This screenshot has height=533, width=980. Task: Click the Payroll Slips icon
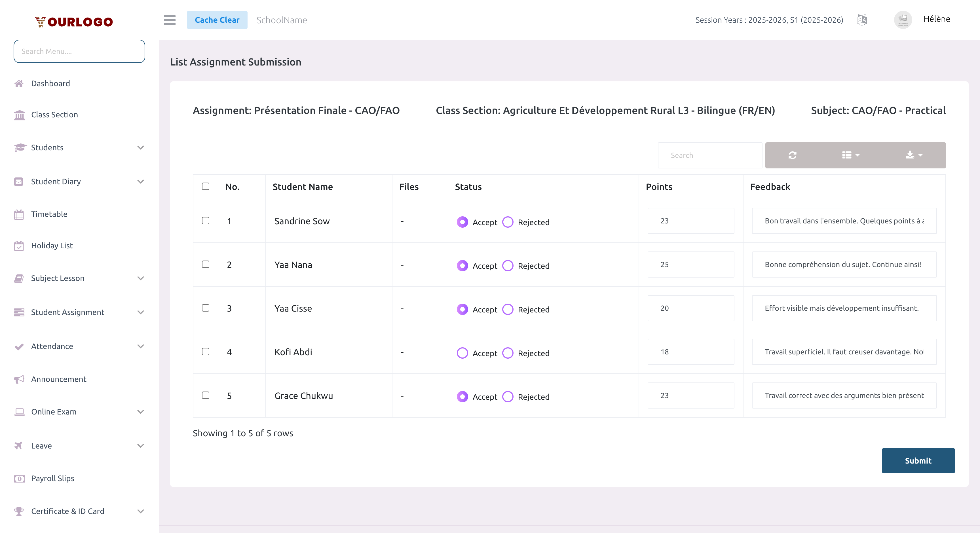click(x=20, y=479)
